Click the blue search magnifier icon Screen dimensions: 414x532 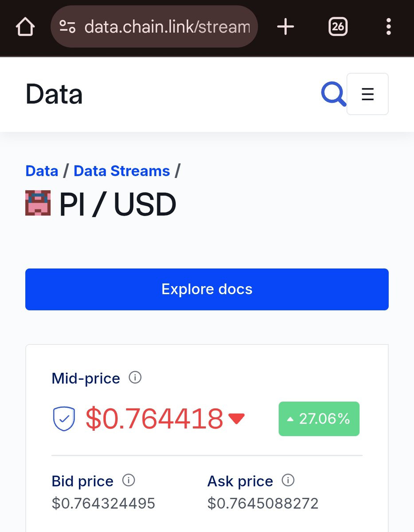point(334,94)
